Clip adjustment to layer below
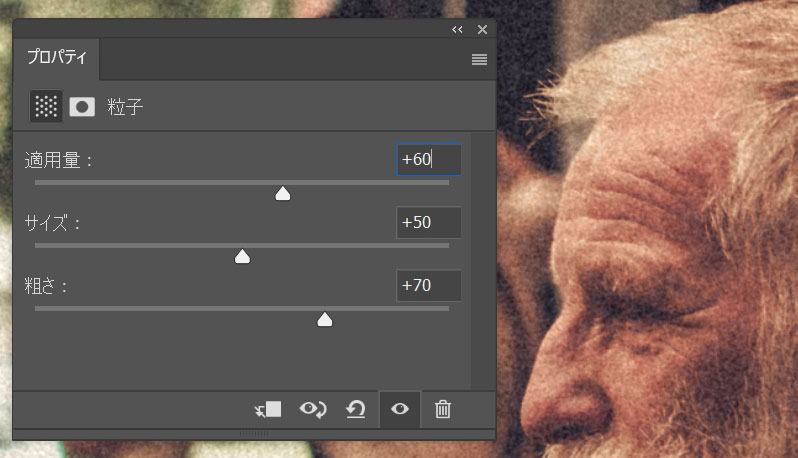Screen dimensions: 798x458 (x=268, y=410)
